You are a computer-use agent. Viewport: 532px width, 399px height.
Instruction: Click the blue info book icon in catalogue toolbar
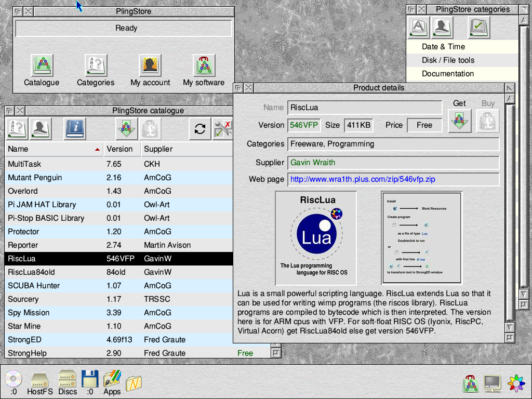point(75,128)
